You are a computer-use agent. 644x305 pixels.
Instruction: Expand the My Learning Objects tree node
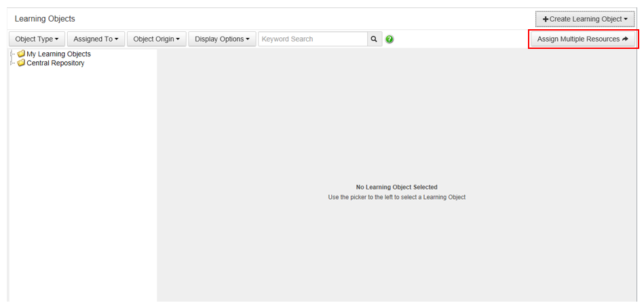pos(13,54)
